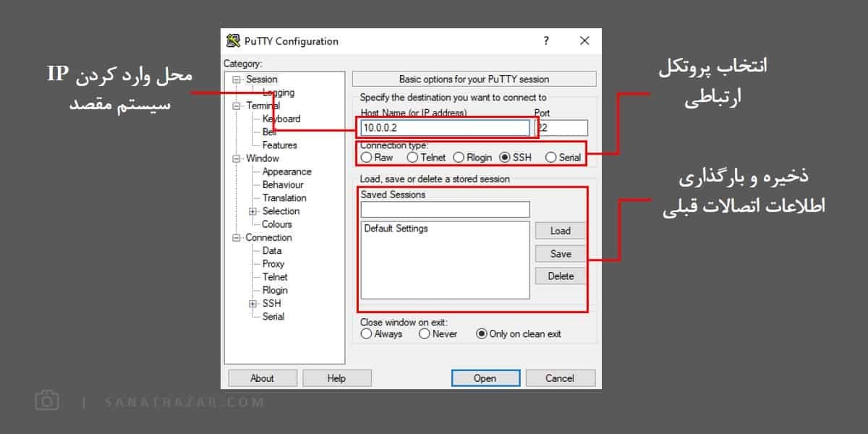Collapse the Window tree node

(x=237, y=158)
